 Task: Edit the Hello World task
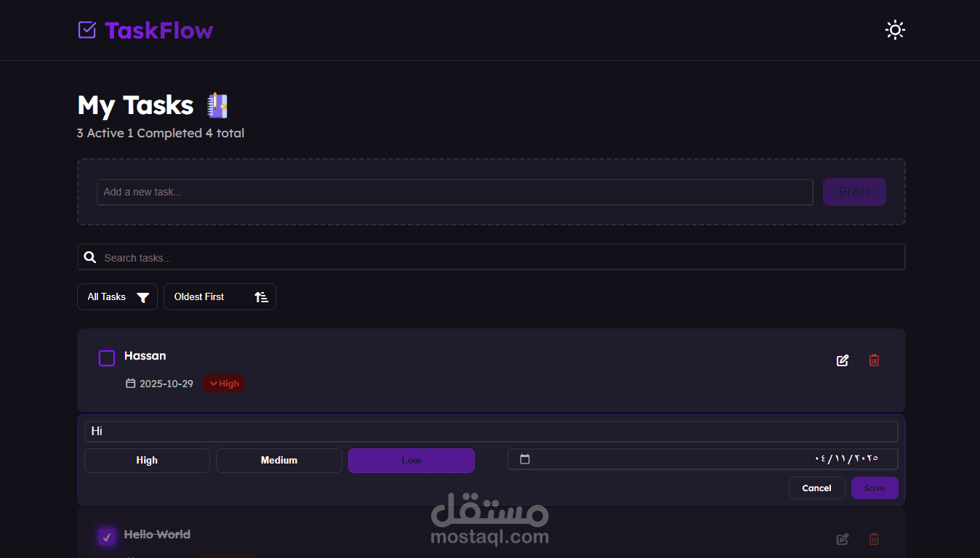coord(843,539)
